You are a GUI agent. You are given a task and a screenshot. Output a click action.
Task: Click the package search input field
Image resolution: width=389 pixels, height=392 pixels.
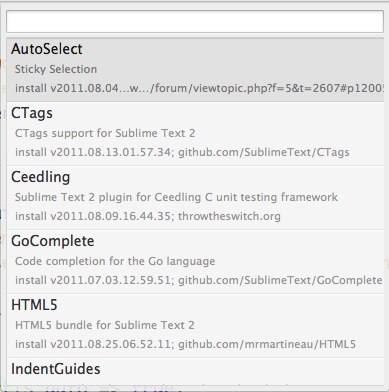[x=195, y=22]
